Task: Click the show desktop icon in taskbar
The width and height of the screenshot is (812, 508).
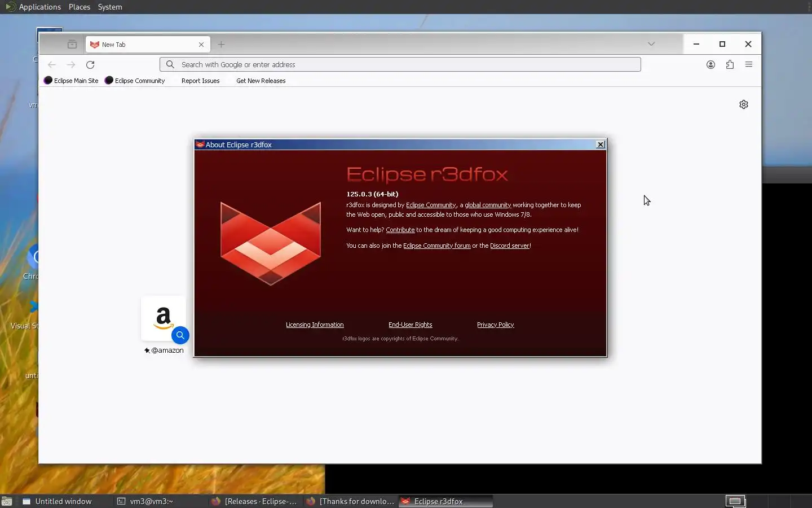Action: tap(7, 501)
